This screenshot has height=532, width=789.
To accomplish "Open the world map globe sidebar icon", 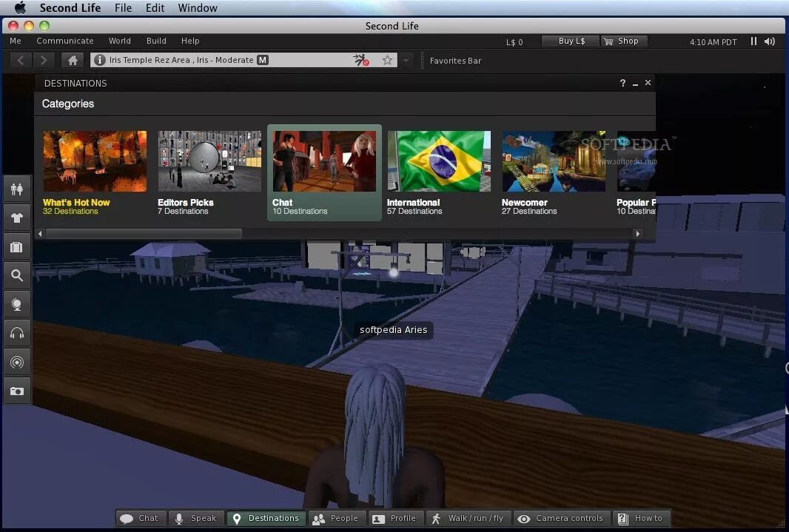I will coord(17,305).
